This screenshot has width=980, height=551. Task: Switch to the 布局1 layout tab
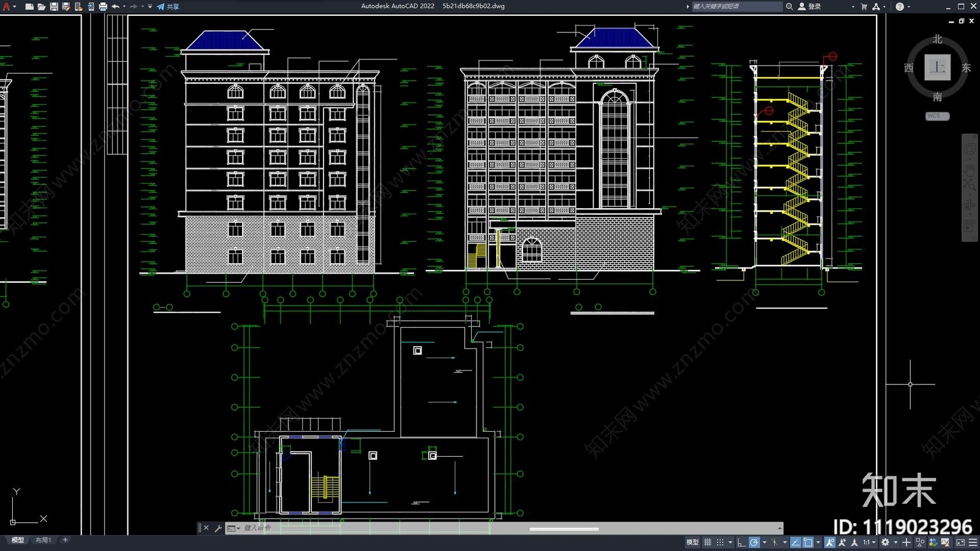43,540
